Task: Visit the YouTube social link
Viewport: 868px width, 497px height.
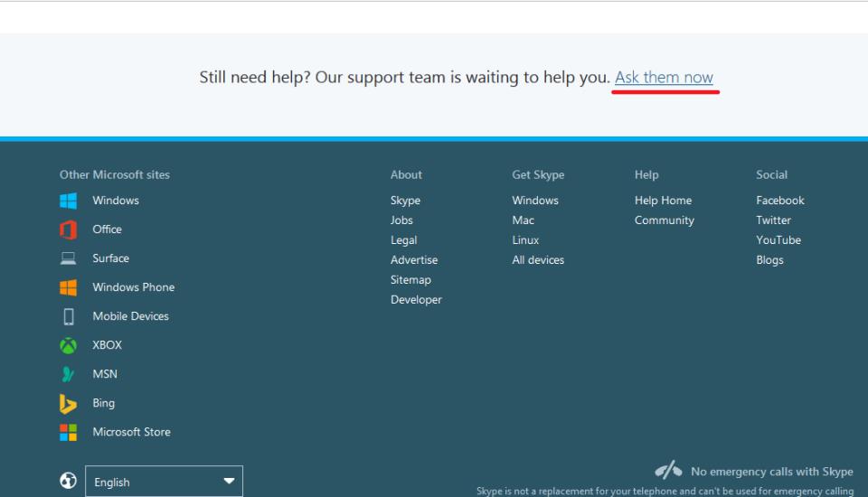Action: pos(778,240)
